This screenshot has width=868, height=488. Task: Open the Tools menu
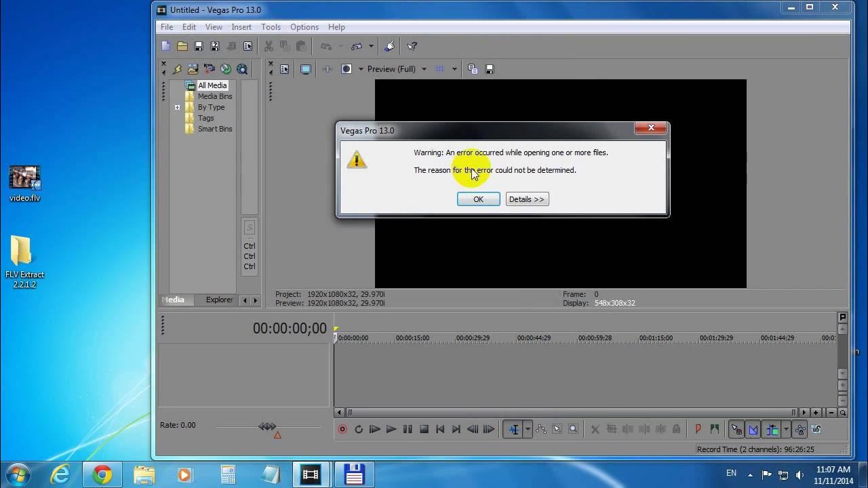click(271, 27)
